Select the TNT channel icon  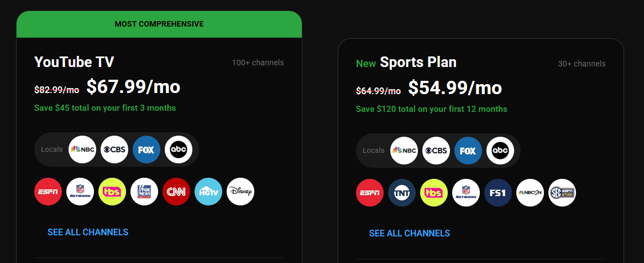402,193
